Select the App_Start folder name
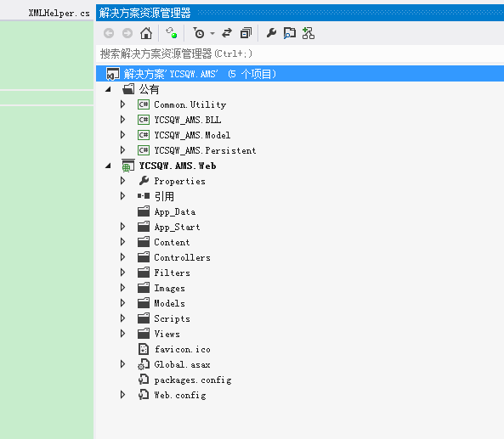Screen dimensions: 504x439 [x=177, y=227]
